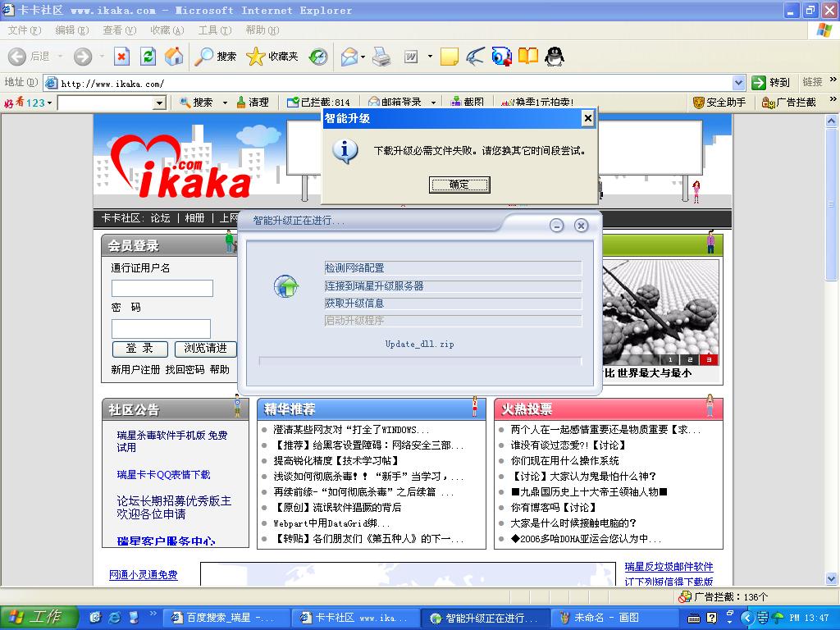Click the Edit with Word icon
This screenshot has width=840, height=630.
[411, 57]
